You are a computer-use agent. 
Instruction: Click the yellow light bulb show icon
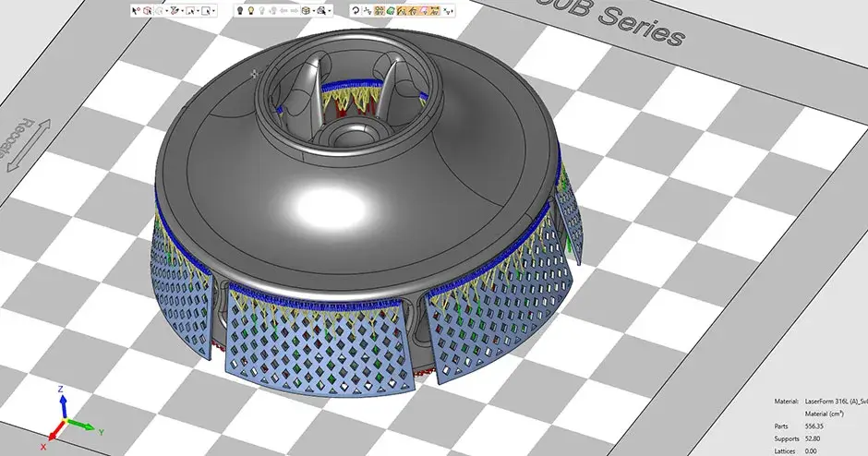click(250, 11)
